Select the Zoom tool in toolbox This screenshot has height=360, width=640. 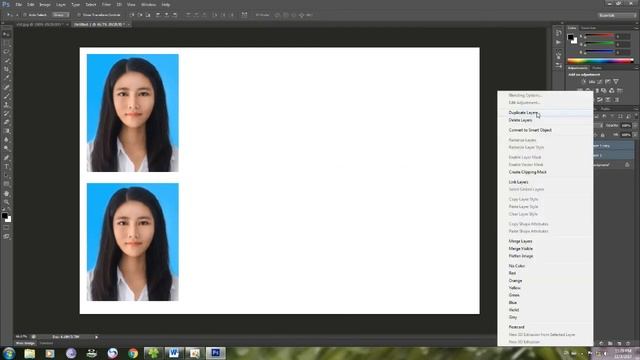(7, 202)
